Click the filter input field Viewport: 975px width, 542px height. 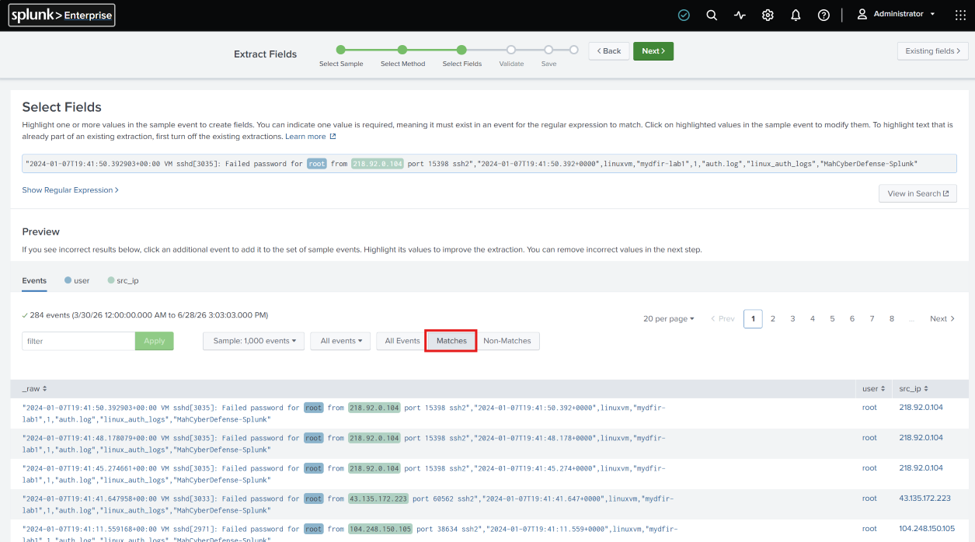(78, 341)
